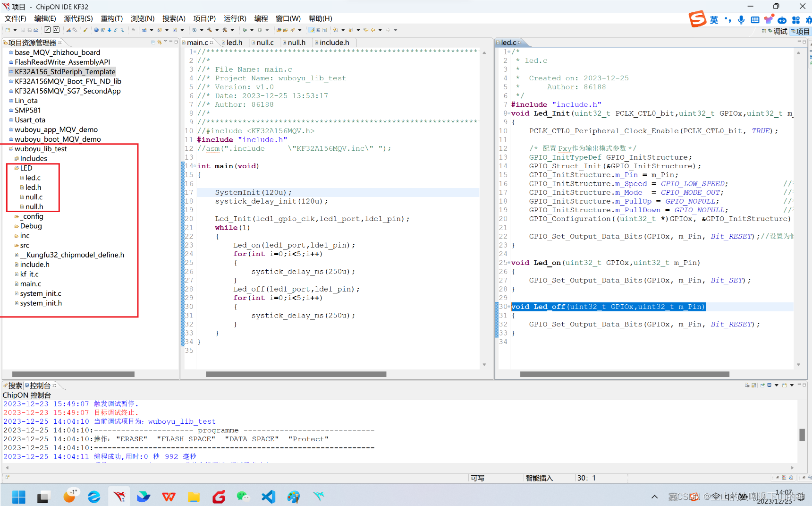The width and height of the screenshot is (812, 506).
Task: Toggle console scroll lock
Action: (x=754, y=385)
